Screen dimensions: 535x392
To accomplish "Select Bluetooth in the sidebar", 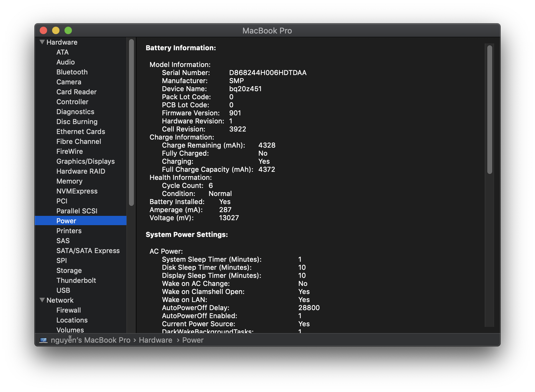I will pos(72,72).
